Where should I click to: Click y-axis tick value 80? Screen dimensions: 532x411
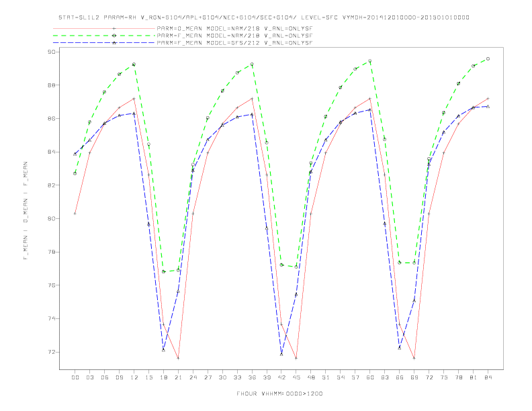click(52, 219)
